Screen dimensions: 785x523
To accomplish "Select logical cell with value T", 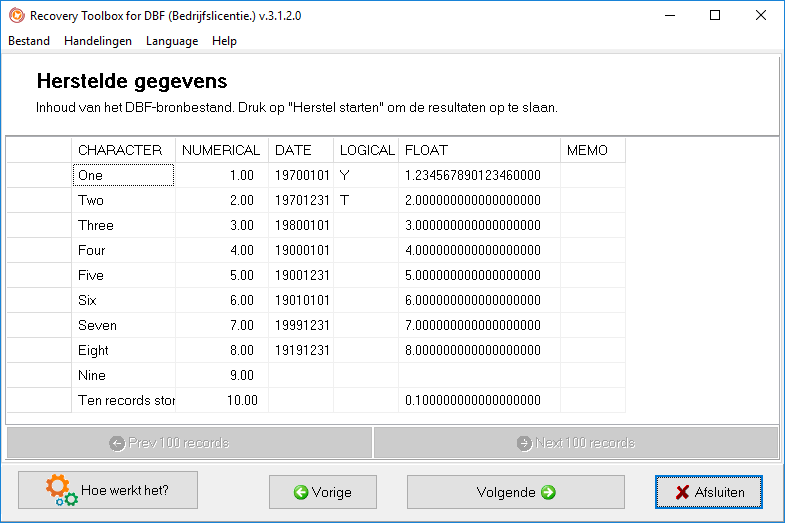I will point(366,200).
